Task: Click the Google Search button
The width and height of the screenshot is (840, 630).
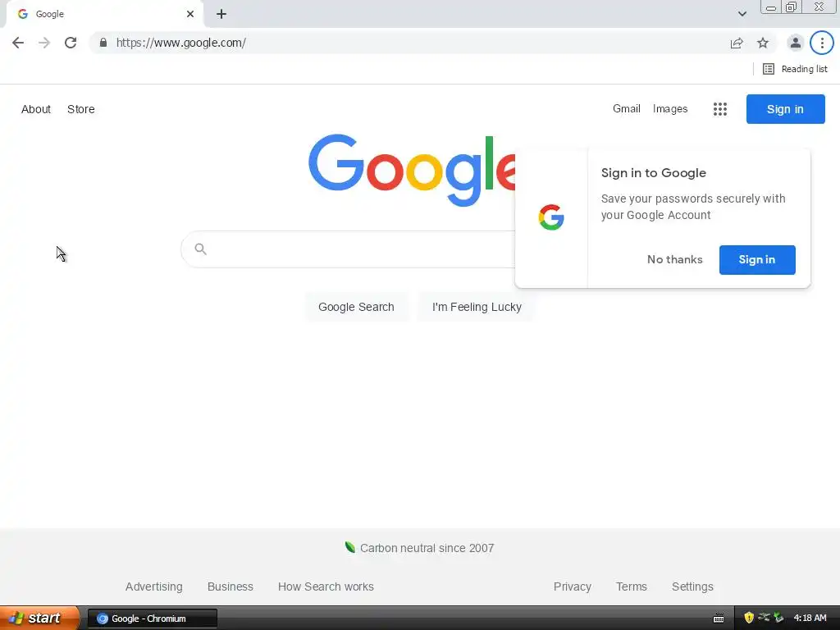Action: [x=356, y=307]
